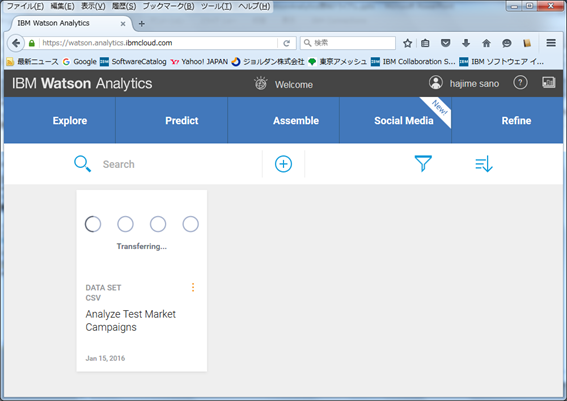
Task: Open the help question mark icon
Action: [520, 83]
